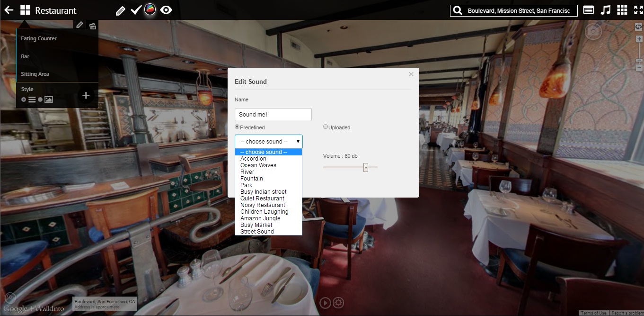Click the back arrow icon
This screenshot has width=644, height=316.
coord(9,10)
